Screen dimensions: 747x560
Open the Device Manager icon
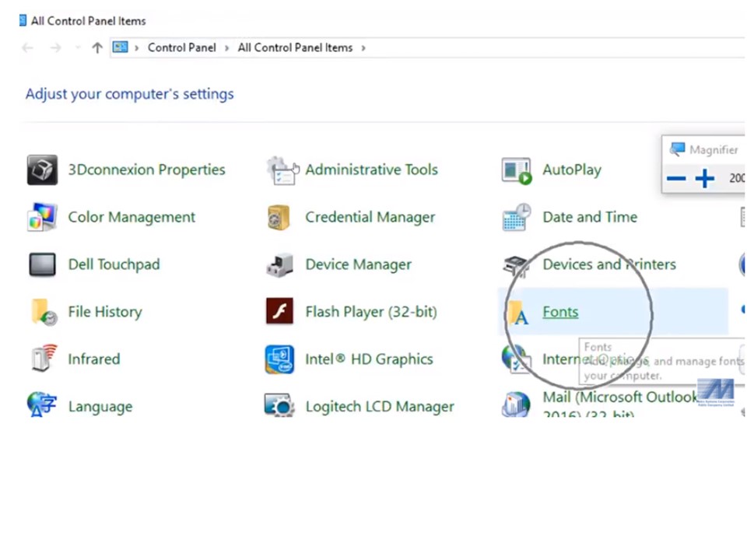click(279, 264)
